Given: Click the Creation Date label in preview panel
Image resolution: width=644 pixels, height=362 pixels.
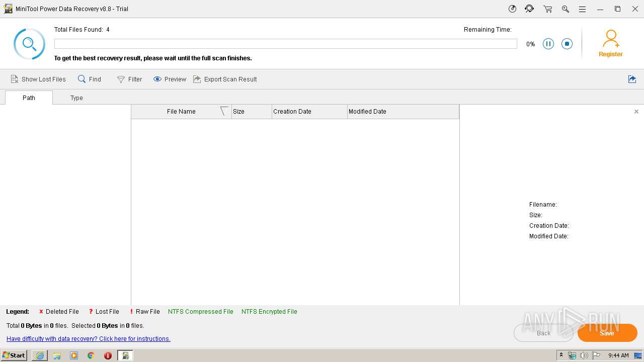Looking at the screenshot, I should pyautogui.click(x=549, y=226).
